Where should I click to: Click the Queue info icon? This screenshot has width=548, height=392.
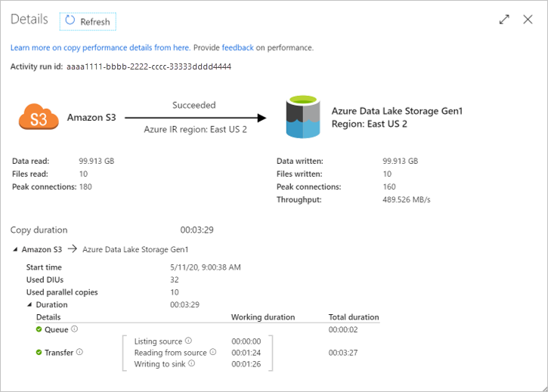[74, 329]
